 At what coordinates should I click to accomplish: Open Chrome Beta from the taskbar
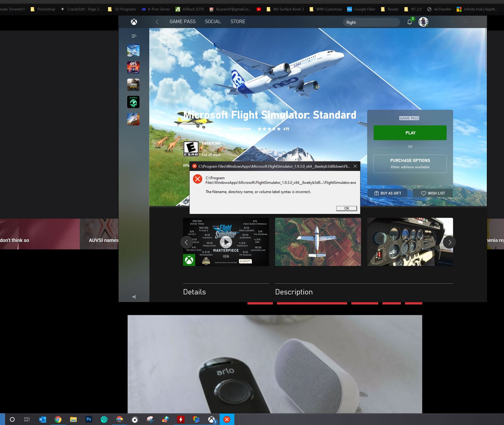(119, 419)
